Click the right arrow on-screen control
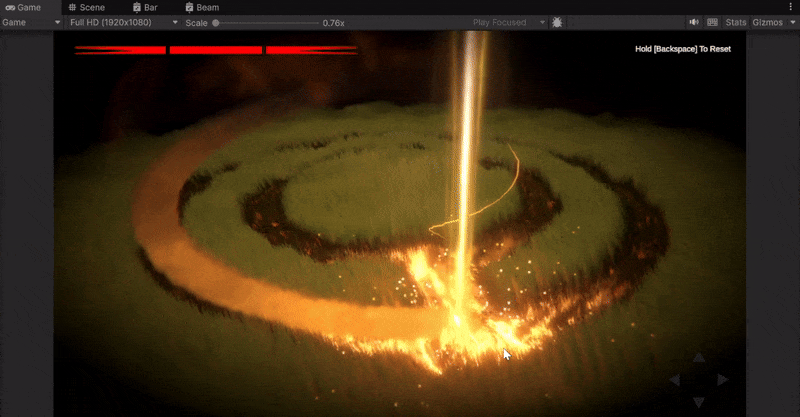 coord(722,380)
